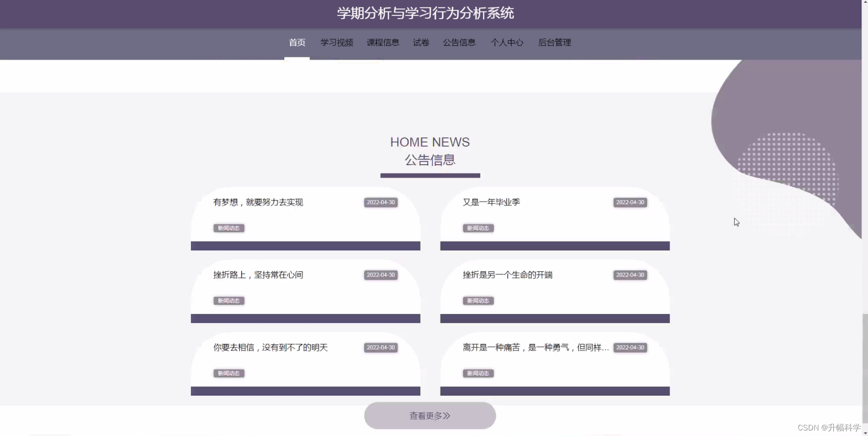The image size is (868, 436).
Task: Go to 个人中心
Action: 507,43
